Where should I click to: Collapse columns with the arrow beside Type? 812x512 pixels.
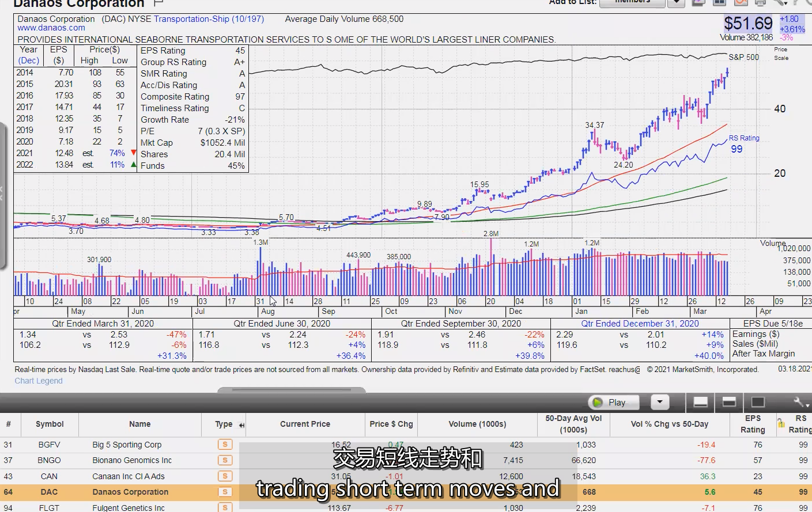(x=241, y=425)
